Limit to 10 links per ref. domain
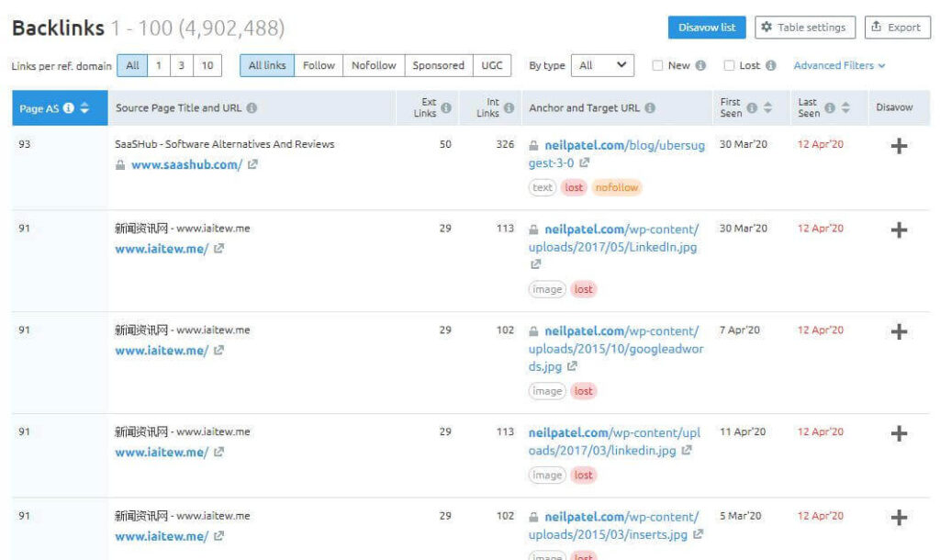 [207, 65]
